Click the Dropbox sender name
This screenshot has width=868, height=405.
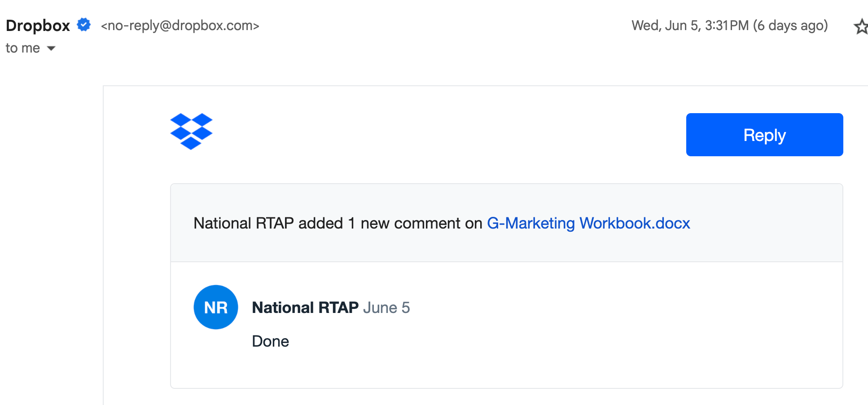38,26
